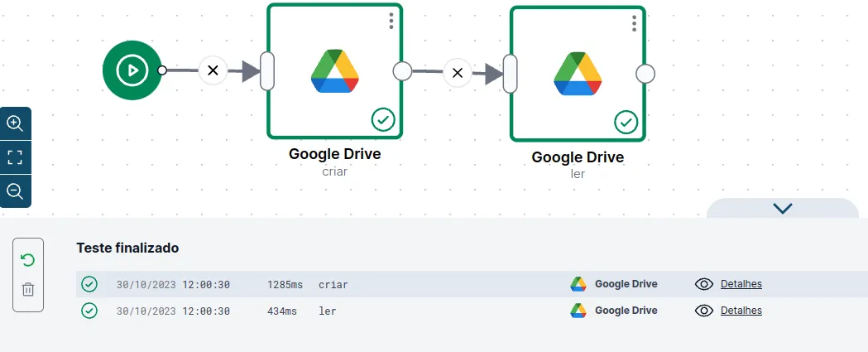Click output port of ler node
This screenshot has height=352, width=868.
pos(645,74)
